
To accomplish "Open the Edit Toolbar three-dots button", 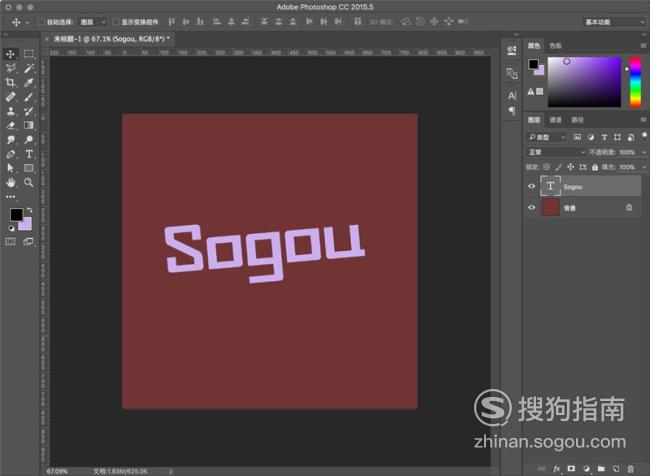I will coord(10,197).
